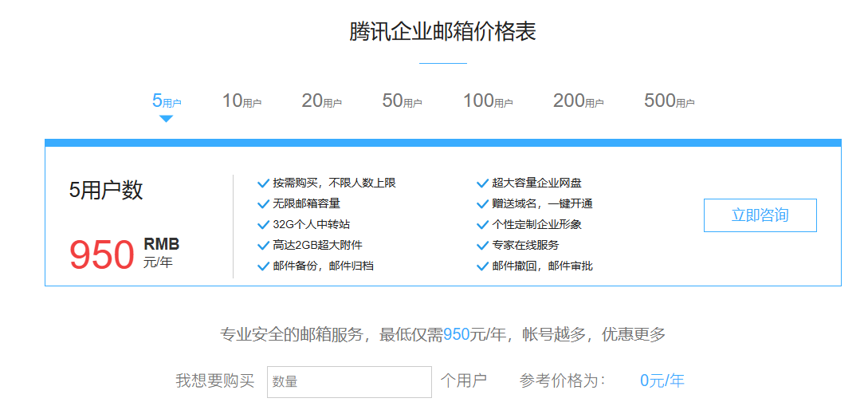The width and height of the screenshot is (868, 418).
Task: Focus the 数量 user count input field
Action: [x=349, y=382]
